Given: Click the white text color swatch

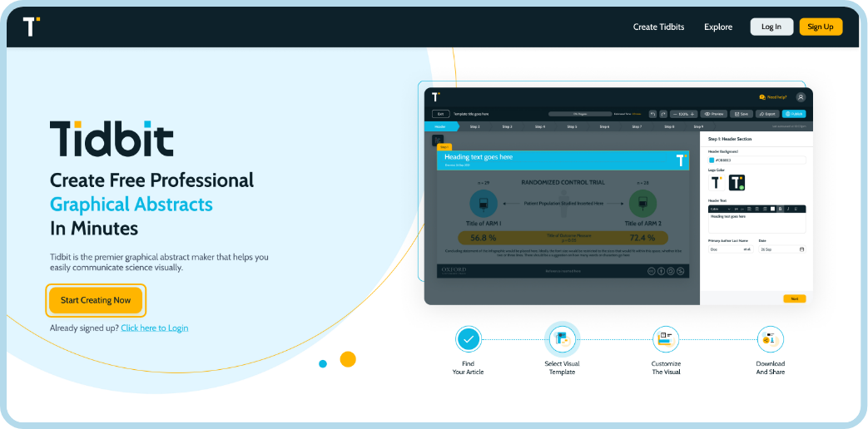Looking at the screenshot, I should point(773,209).
